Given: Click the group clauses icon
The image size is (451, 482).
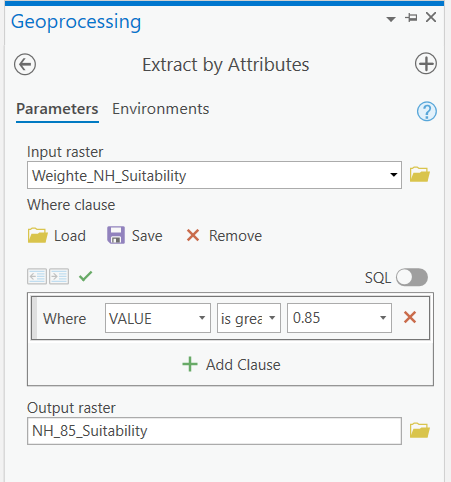Looking at the screenshot, I should (x=59, y=276).
